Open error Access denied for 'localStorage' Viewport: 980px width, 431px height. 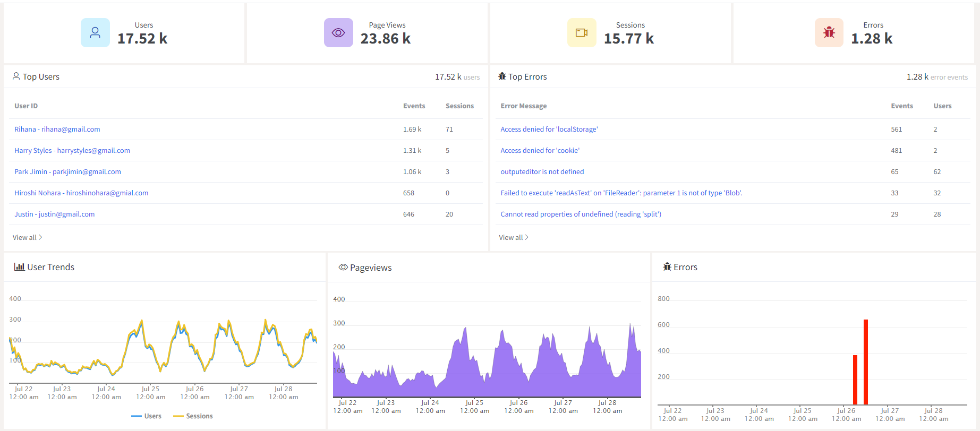549,129
